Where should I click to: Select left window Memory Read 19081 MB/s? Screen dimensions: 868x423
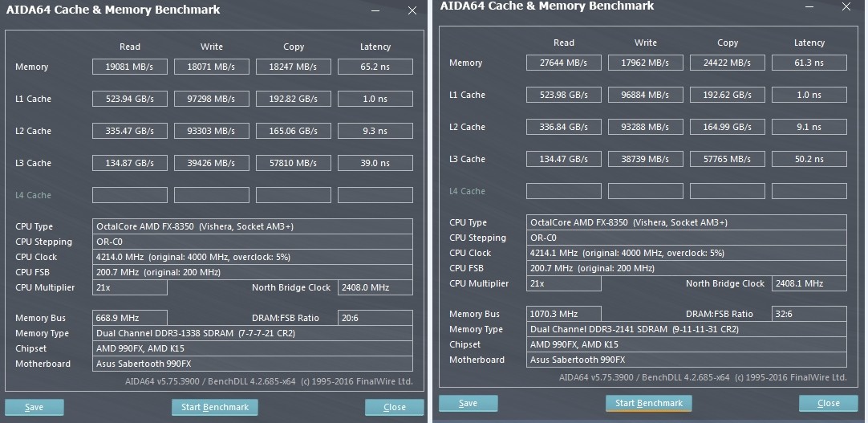129,67
